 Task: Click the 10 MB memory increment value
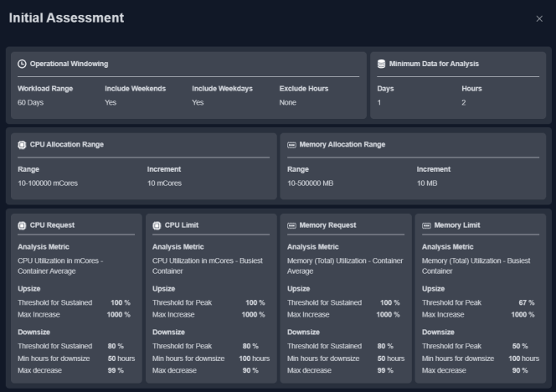pyautogui.click(x=427, y=183)
